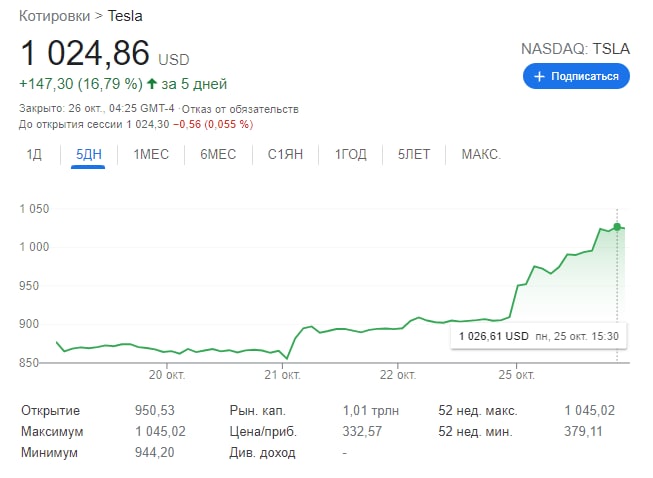Screen dimensions: 653x478
Task: Select the 5ДН time range tab
Action: [88, 154]
